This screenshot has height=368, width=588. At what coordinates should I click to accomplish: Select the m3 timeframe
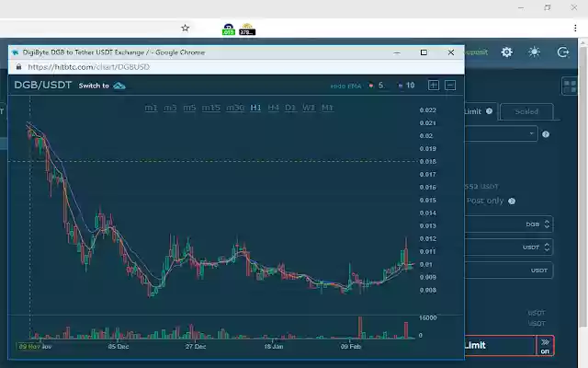point(170,108)
